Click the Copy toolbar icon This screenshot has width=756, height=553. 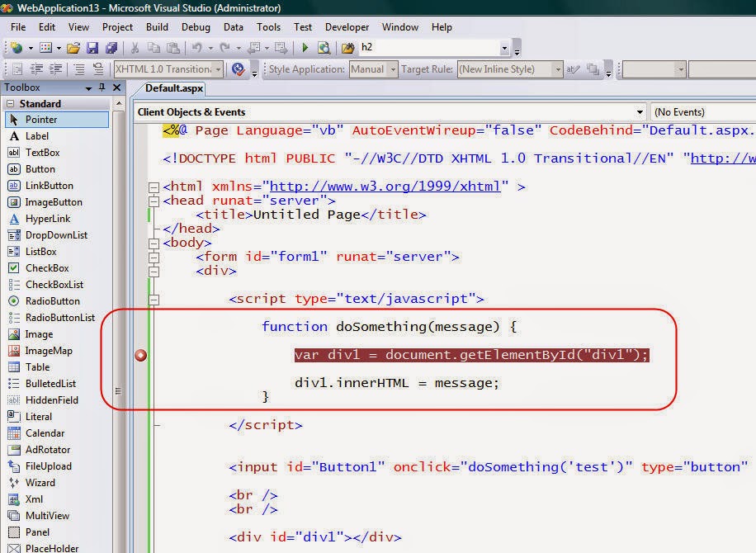click(154, 48)
